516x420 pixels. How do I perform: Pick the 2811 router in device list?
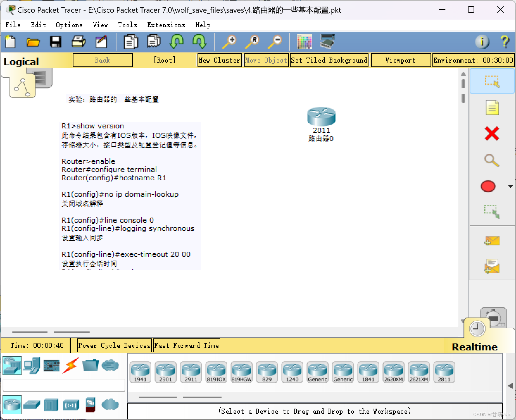(444, 372)
